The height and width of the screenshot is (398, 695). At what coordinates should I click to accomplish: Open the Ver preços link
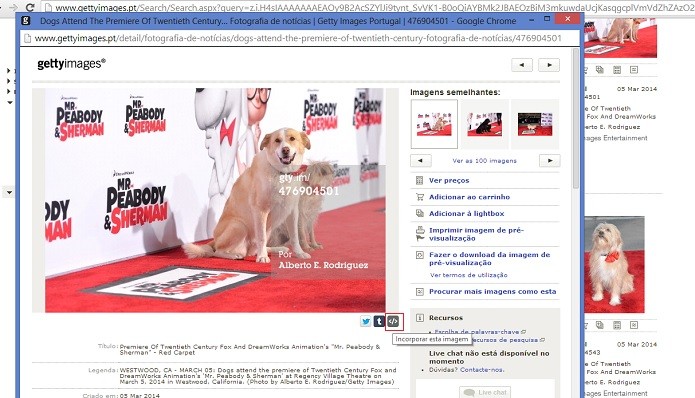tap(449, 180)
